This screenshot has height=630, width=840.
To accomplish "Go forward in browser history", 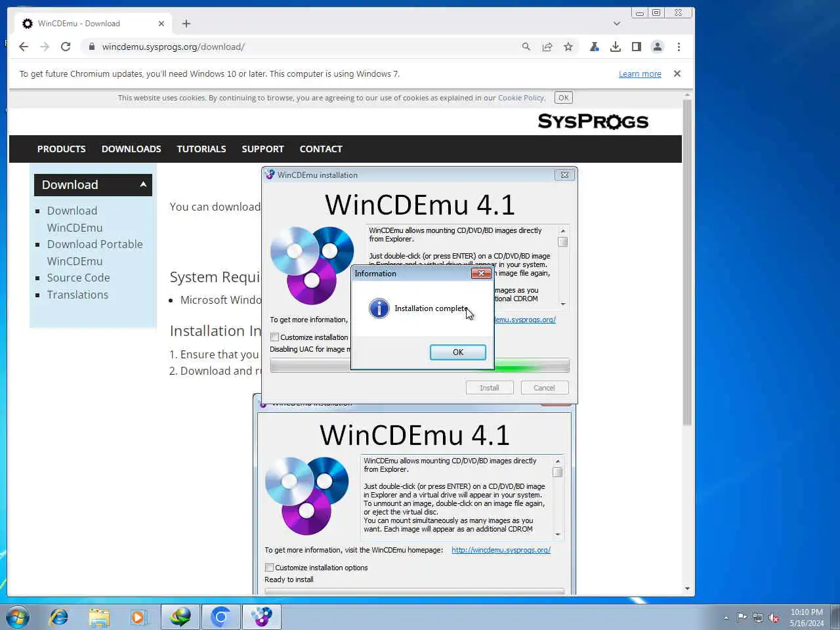I will (x=45, y=47).
